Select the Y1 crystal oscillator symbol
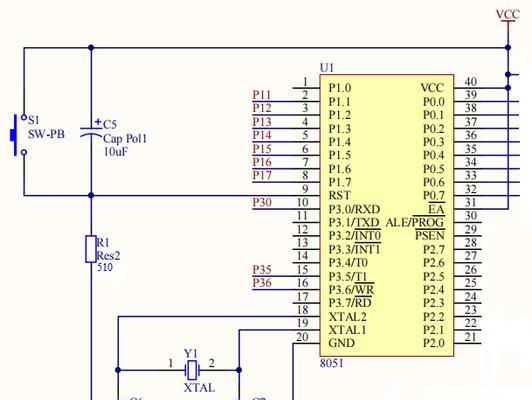 (x=192, y=370)
